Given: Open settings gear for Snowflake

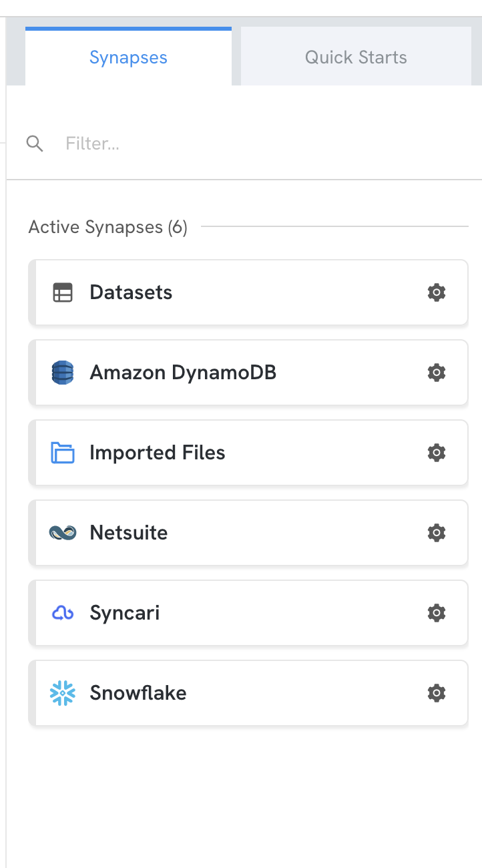Looking at the screenshot, I should tap(437, 693).
